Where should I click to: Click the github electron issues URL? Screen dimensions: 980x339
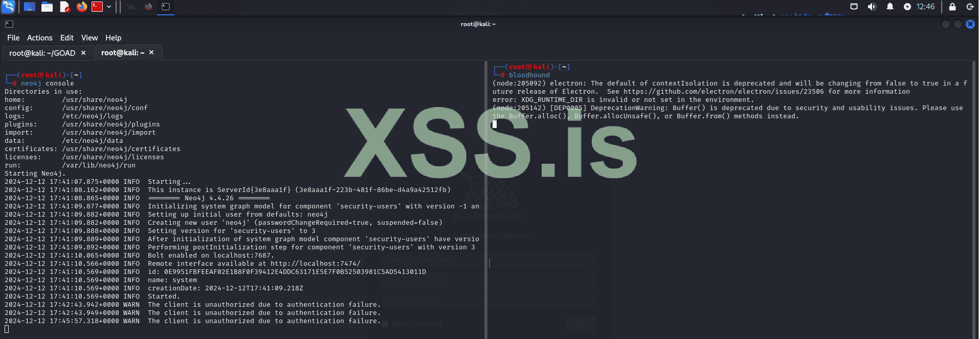[724, 92]
